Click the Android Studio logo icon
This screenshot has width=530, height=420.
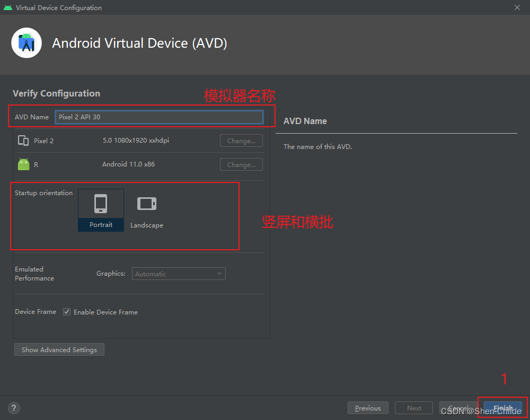pos(26,43)
